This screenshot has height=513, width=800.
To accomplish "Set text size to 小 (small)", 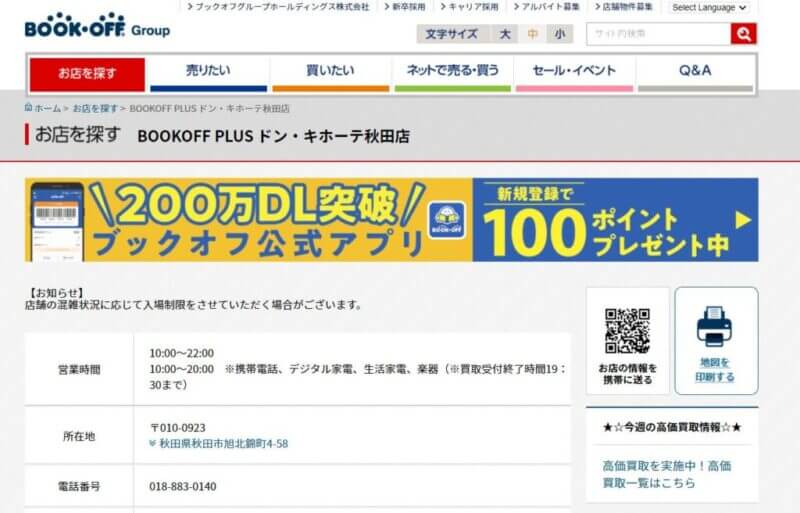I will click(560, 34).
